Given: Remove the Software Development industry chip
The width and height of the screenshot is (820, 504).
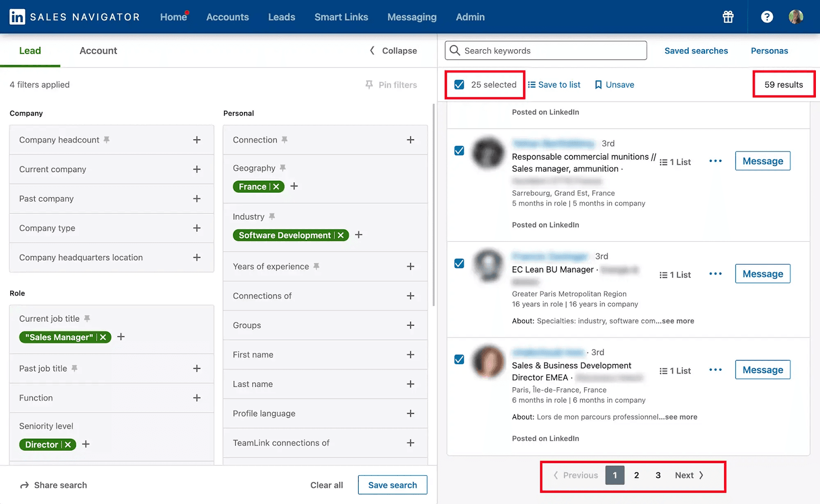Looking at the screenshot, I should tap(341, 235).
